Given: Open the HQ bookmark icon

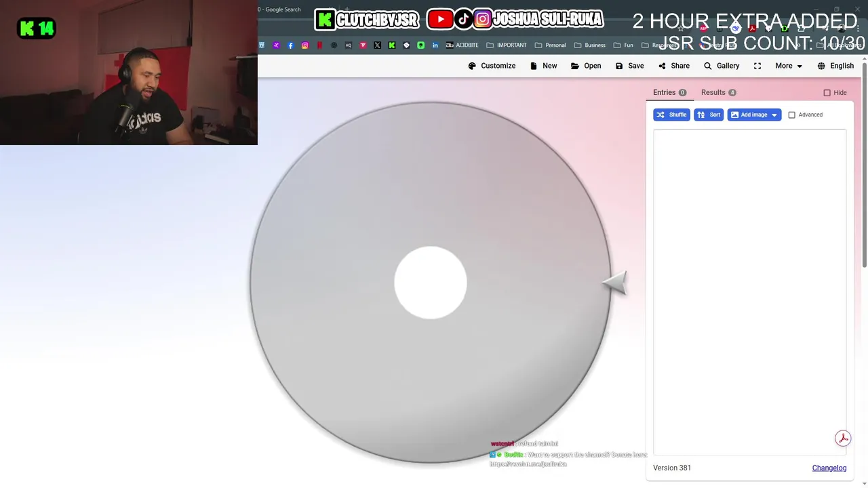Looking at the screenshot, I should [349, 45].
